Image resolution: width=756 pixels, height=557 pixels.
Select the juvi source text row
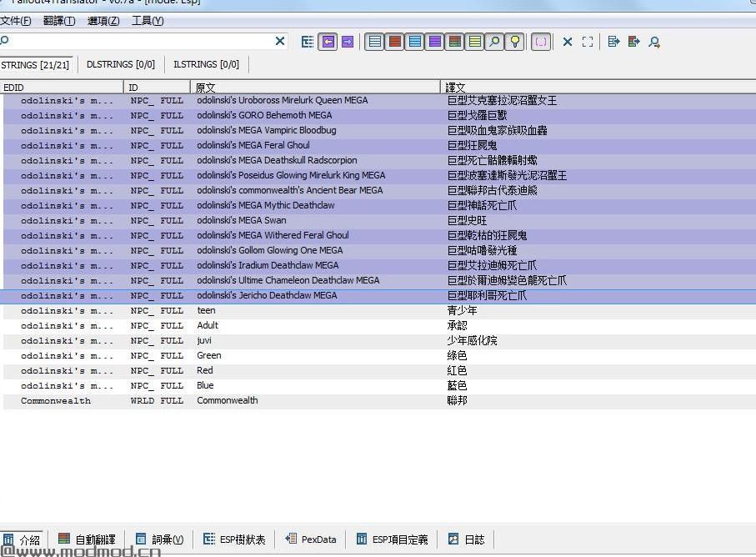click(379, 340)
